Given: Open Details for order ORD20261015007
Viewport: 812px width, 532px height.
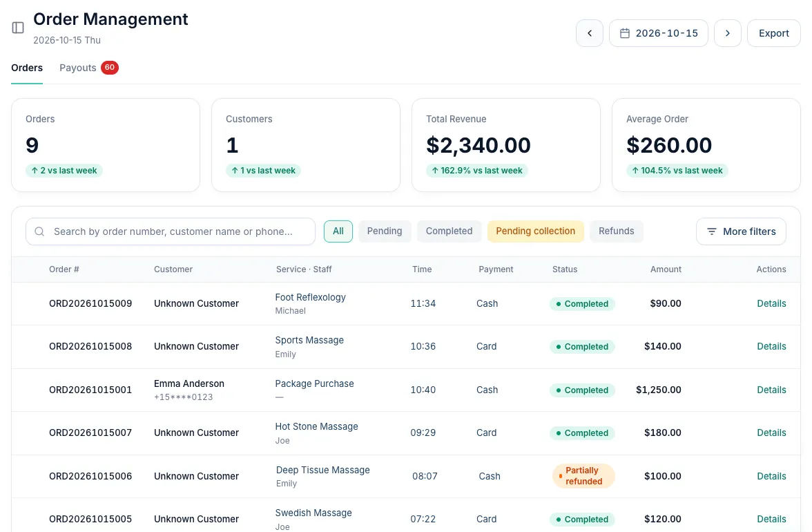Looking at the screenshot, I should pyautogui.click(x=771, y=433).
